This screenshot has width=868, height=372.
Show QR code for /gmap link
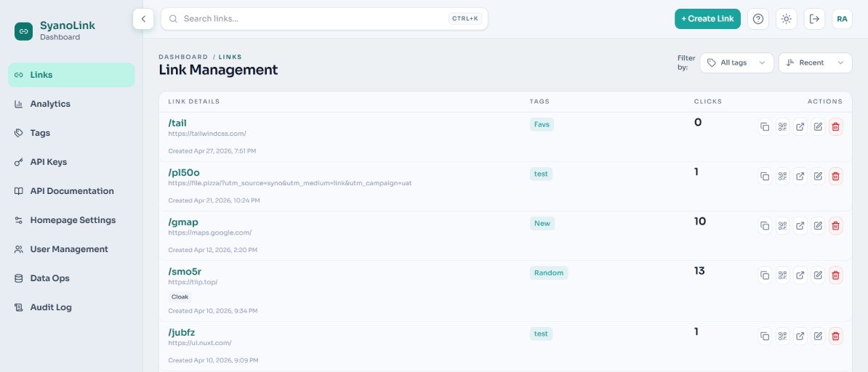782,225
